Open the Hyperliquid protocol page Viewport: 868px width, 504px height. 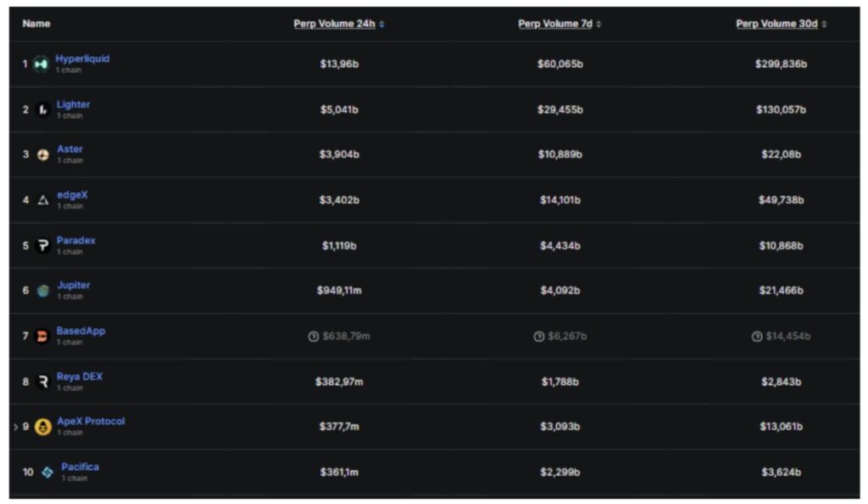(82, 59)
